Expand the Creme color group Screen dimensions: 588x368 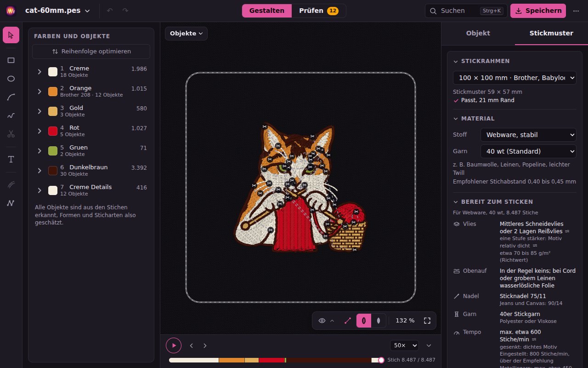(40, 72)
